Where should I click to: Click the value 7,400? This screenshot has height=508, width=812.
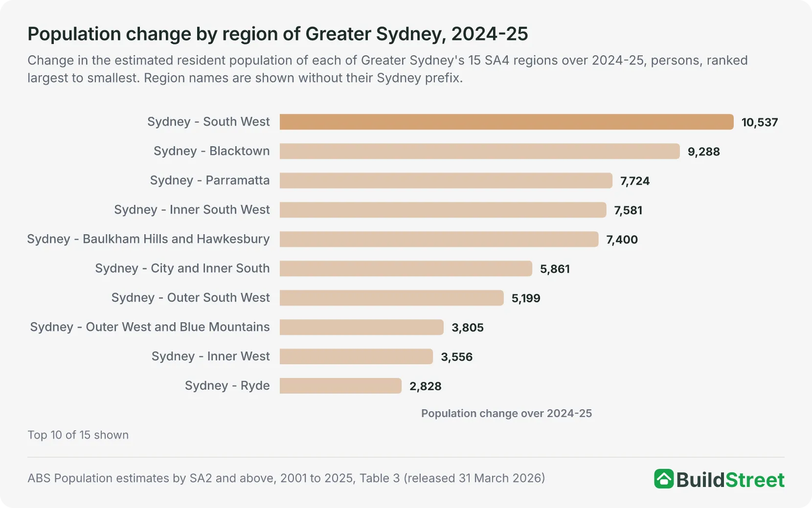[622, 240]
